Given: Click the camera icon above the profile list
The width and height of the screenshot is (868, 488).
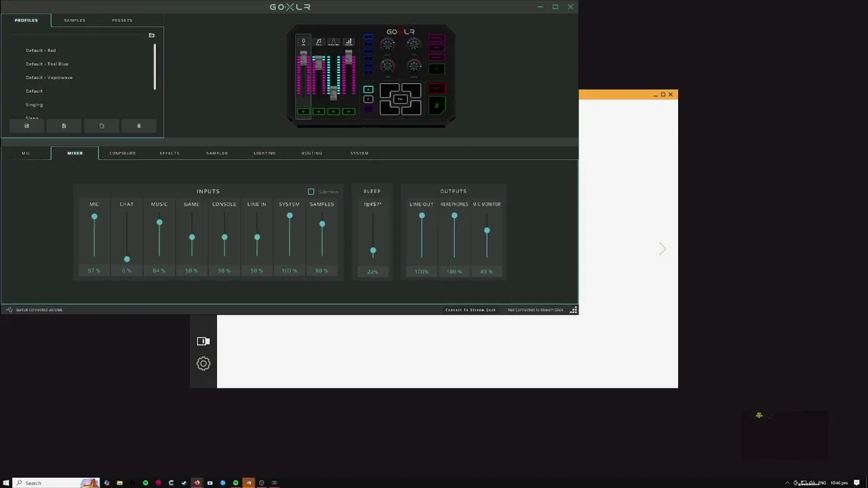Looking at the screenshot, I should (x=151, y=35).
